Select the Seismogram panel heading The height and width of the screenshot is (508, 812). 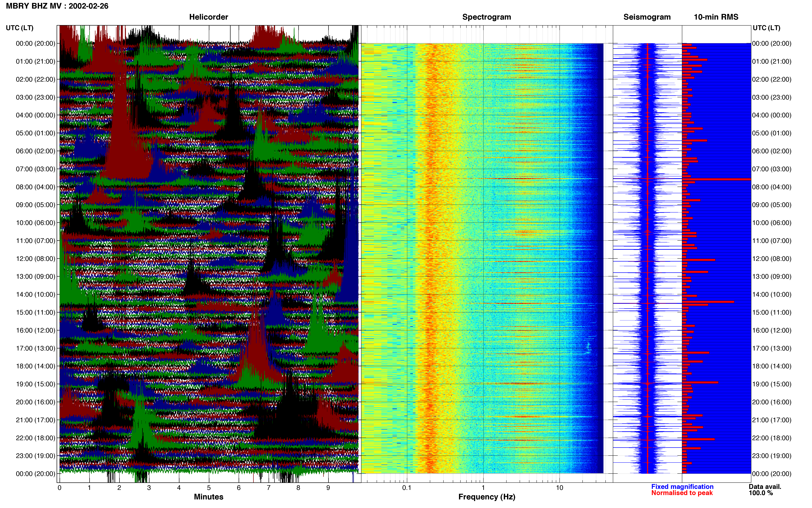[647, 17]
